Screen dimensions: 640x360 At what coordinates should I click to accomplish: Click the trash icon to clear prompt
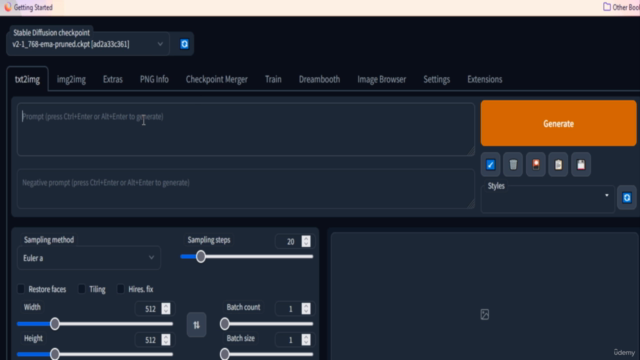pyautogui.click(x=513, y=164)
